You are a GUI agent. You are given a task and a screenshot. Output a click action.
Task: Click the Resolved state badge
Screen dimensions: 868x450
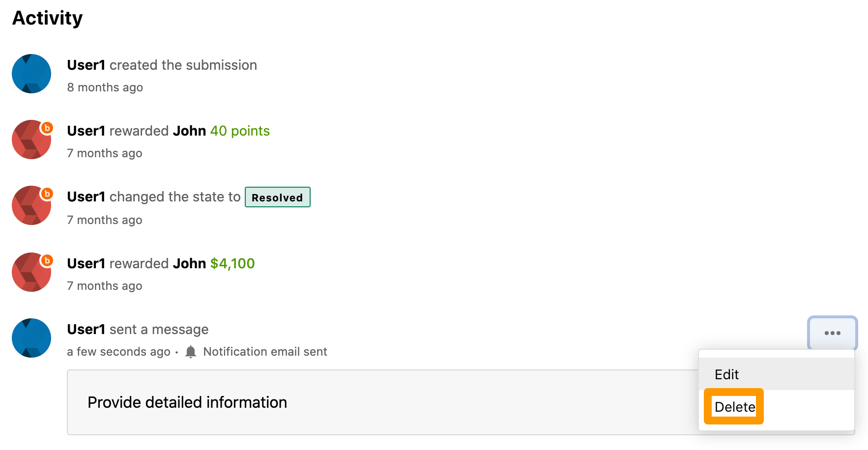tap(278, 197)
